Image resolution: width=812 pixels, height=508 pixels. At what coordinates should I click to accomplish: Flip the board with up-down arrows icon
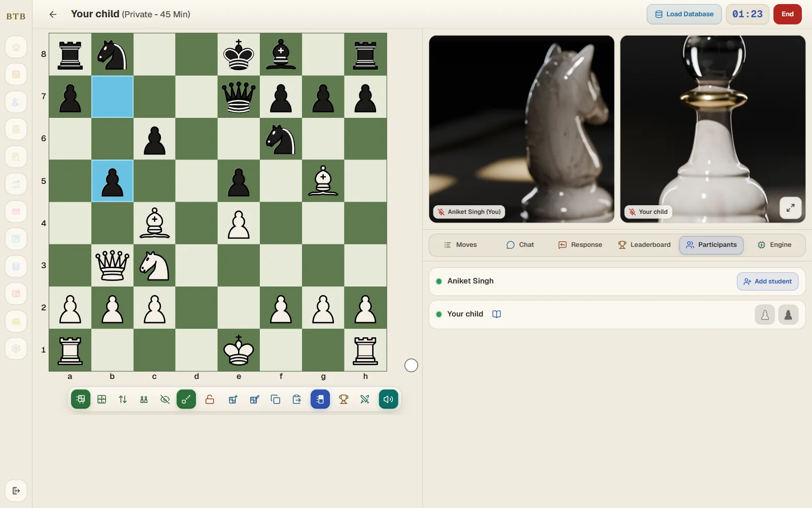tap(123, 399)
